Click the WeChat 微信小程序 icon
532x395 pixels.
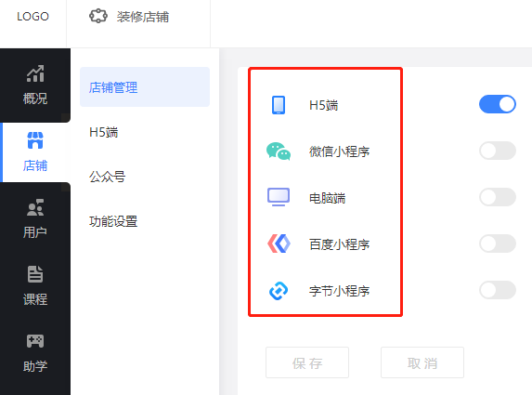[279, 151]
